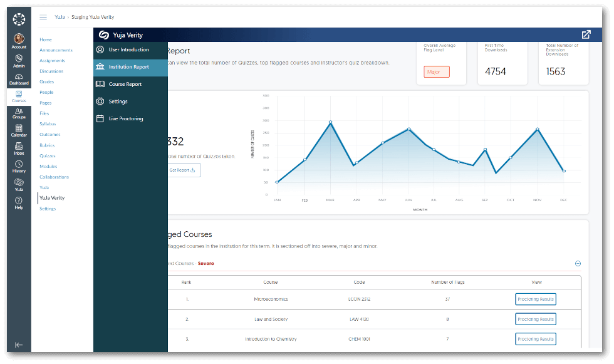Viewport: 614px width, 364px height.
Task: Collapse the Canvas global navigation arrow
Action: coord(19,345)
